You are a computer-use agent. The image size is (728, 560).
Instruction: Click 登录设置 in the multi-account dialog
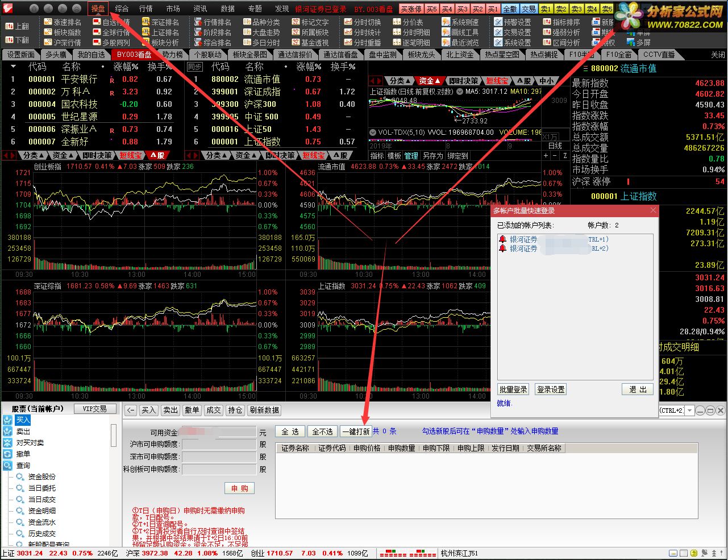(551, 389)
